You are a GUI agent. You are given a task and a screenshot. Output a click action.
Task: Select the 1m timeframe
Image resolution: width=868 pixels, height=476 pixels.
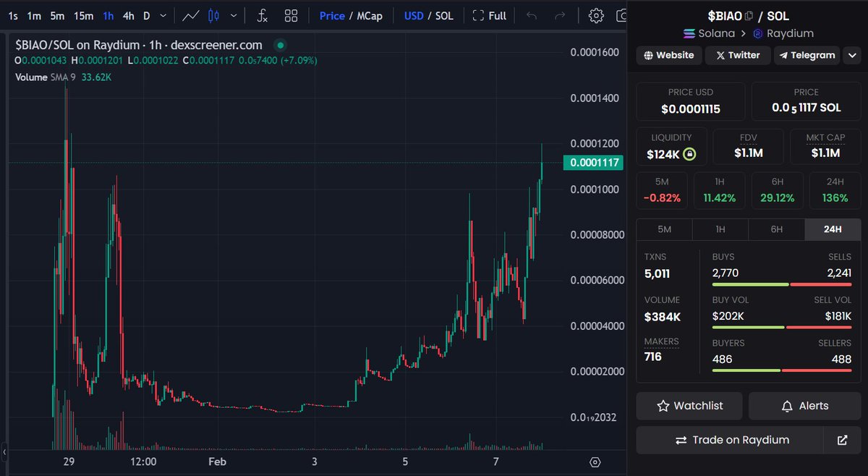coord(34,15)
